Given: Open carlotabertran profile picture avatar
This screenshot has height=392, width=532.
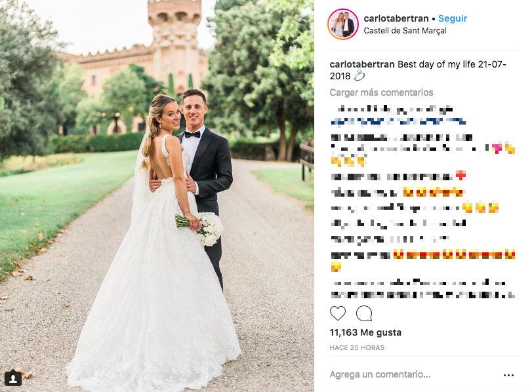Looking at the screenshot, I should pos(343,24).
